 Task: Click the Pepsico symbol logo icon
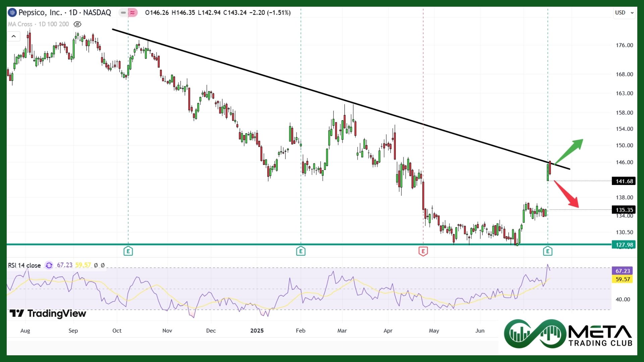coord(12,13)
